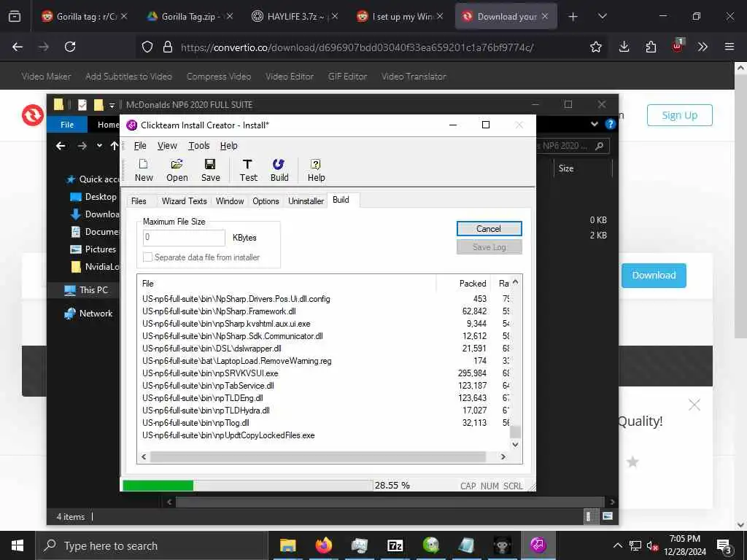This screenshot has width=747, height=560.
Task: Open the Help menu in Install Creator
Action: point(228,146)
